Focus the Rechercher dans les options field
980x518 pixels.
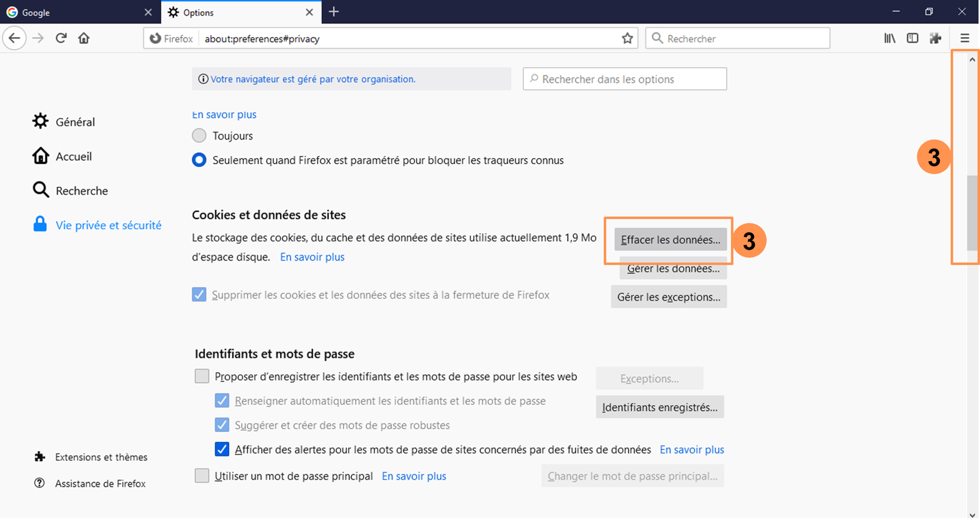click(625, 79)
